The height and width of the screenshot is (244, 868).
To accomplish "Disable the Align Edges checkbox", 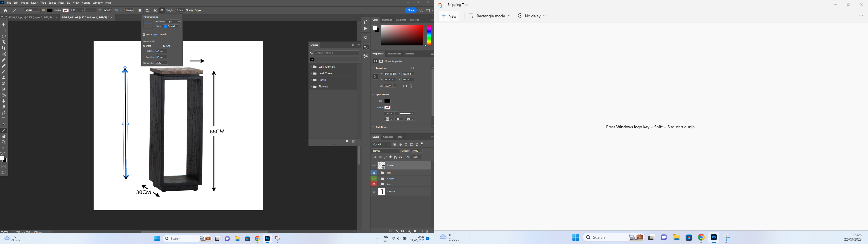I will pyautogui.click(x=187, y=10).
